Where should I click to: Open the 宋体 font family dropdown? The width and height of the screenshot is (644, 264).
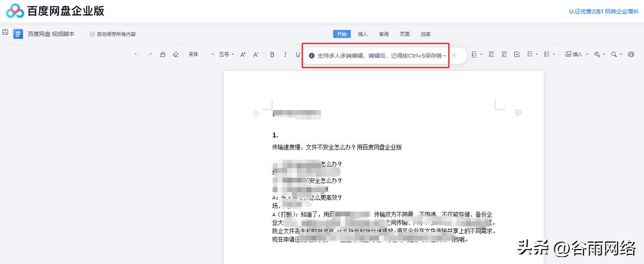(x=201, y=54)
